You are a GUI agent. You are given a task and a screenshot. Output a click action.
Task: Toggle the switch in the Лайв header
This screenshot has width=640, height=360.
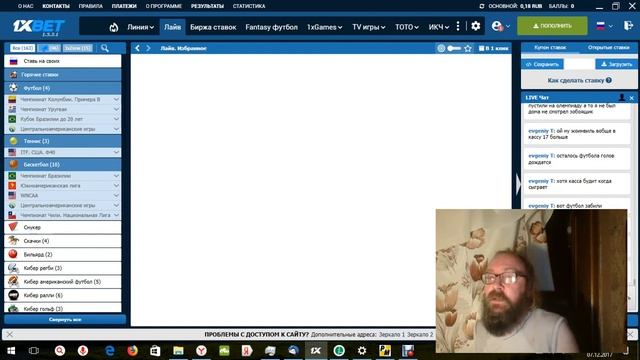(454, 48)
